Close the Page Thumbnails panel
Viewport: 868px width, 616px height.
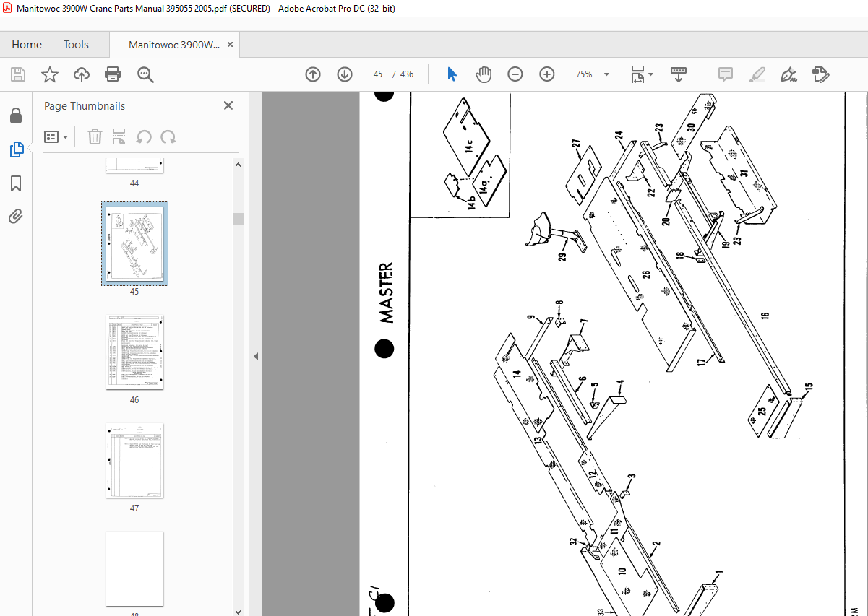[x=228, y=105]
